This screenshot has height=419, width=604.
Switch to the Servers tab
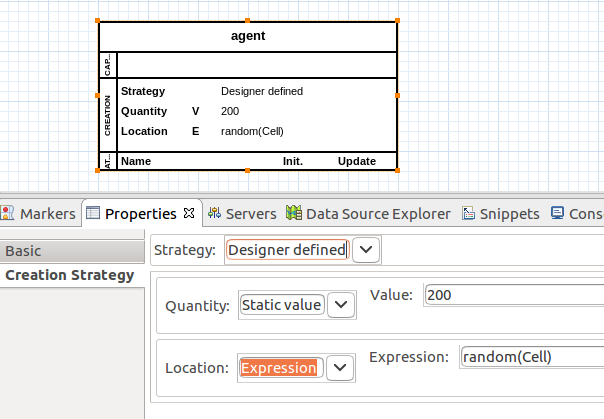tap(242, 214)
